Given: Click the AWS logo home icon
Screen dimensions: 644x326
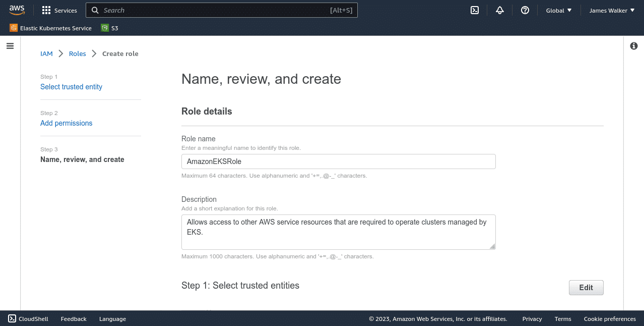Looking at the screenshot, I should coord(17,10).
